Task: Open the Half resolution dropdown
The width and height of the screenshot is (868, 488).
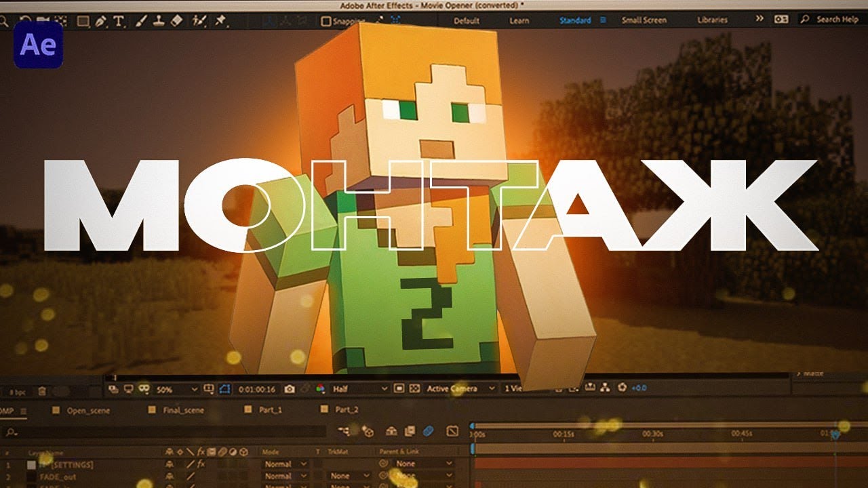Action: pos(359,388)
